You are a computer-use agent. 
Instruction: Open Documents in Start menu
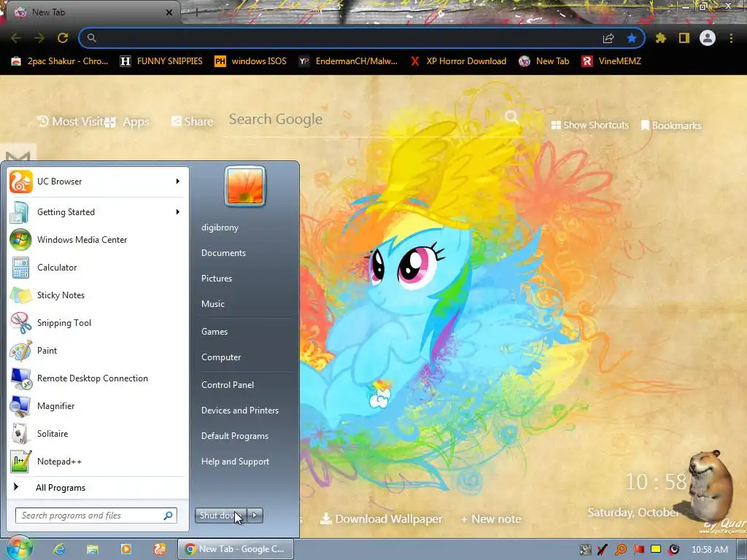tap(223, 253)
